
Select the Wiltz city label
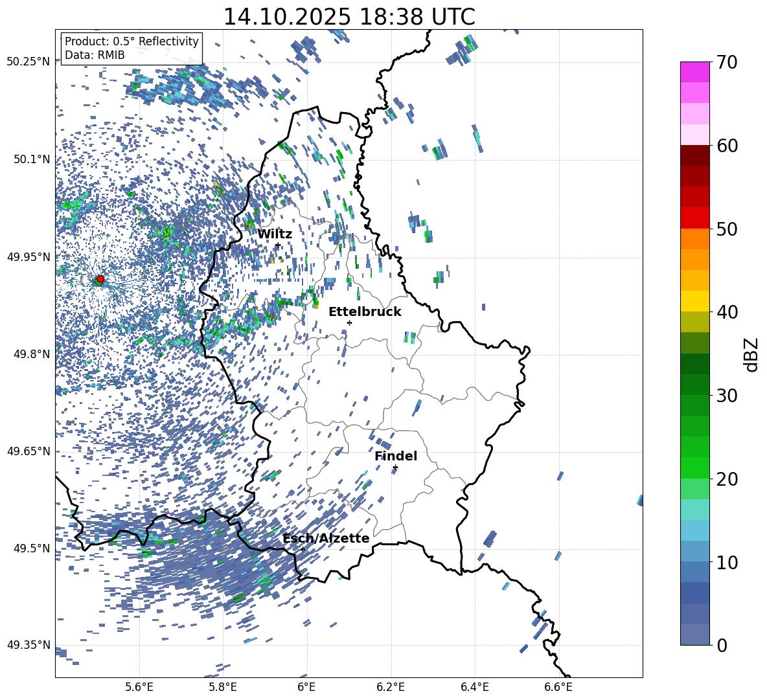click(x=275, y=234)
